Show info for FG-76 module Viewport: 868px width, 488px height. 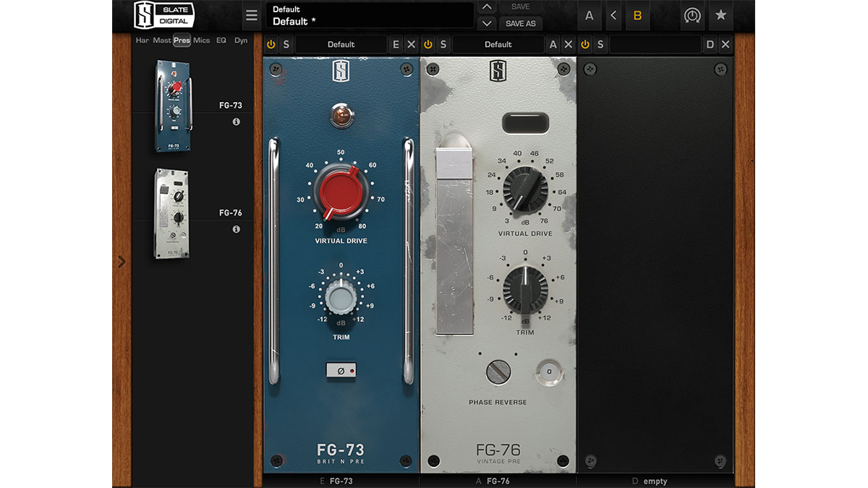(x=237, y=229)
